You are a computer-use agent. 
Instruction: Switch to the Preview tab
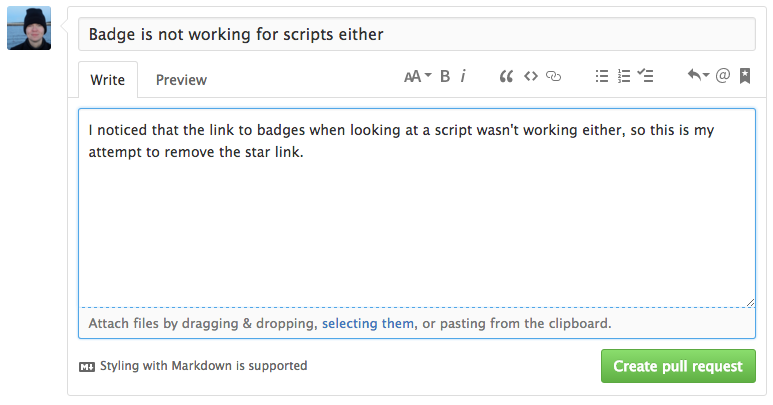click(181, 80)
